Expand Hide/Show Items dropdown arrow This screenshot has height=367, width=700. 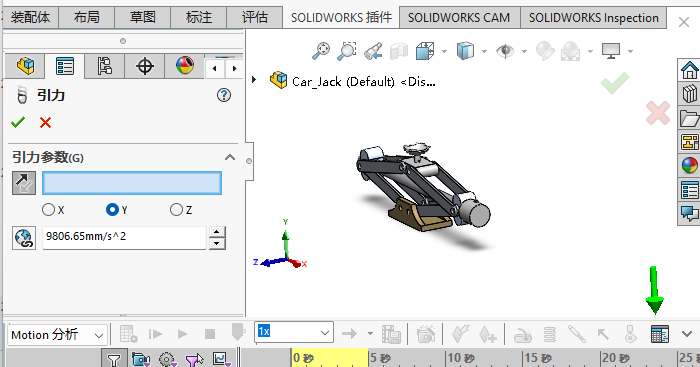click(525, 51)
